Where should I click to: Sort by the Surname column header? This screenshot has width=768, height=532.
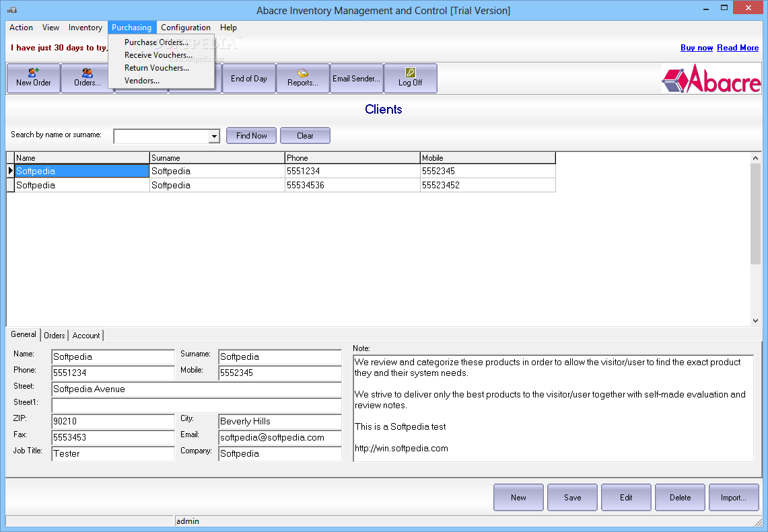pos(217,157)
